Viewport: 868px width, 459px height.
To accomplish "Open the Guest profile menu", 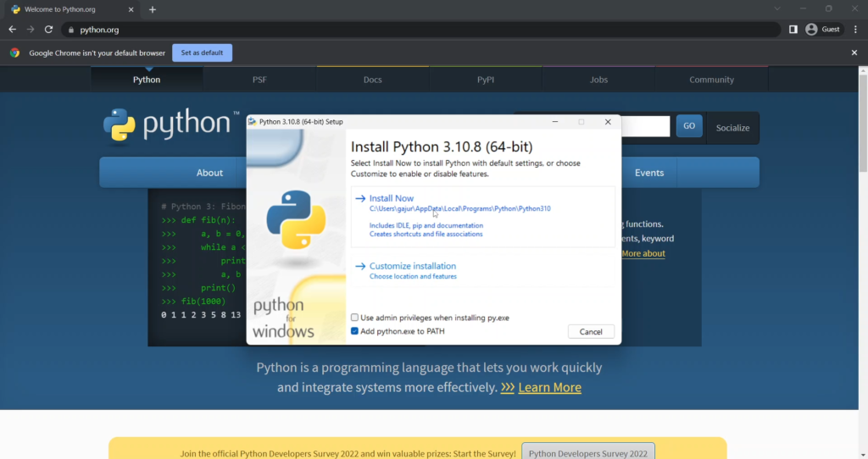I will [822, 30].
